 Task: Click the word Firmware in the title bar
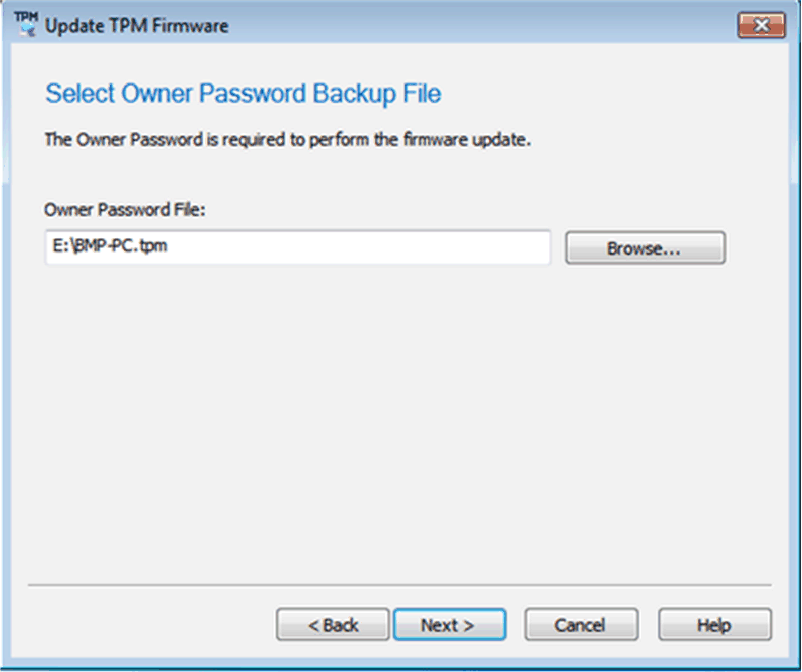coord(190,26)
